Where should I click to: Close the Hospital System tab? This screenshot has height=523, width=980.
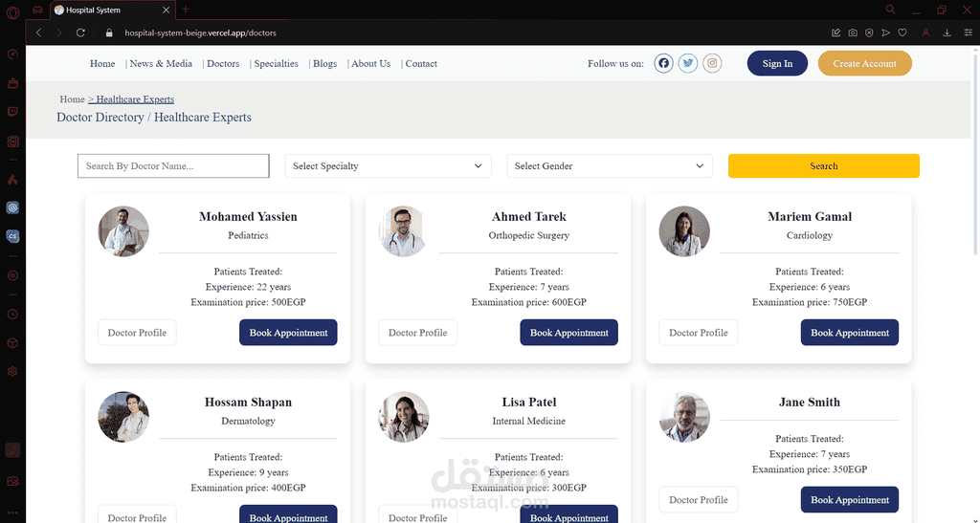[166, 10]
